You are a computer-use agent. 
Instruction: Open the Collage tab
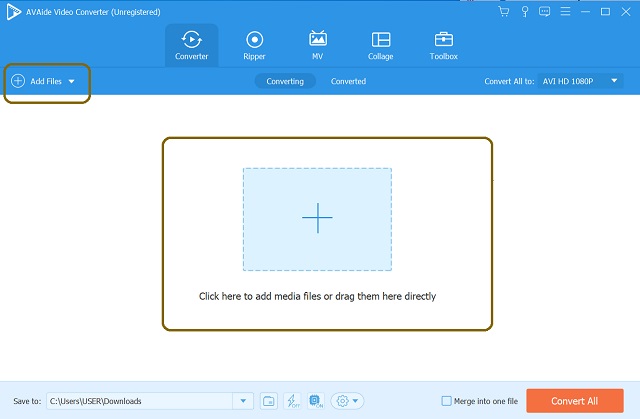tap(380, 45)
